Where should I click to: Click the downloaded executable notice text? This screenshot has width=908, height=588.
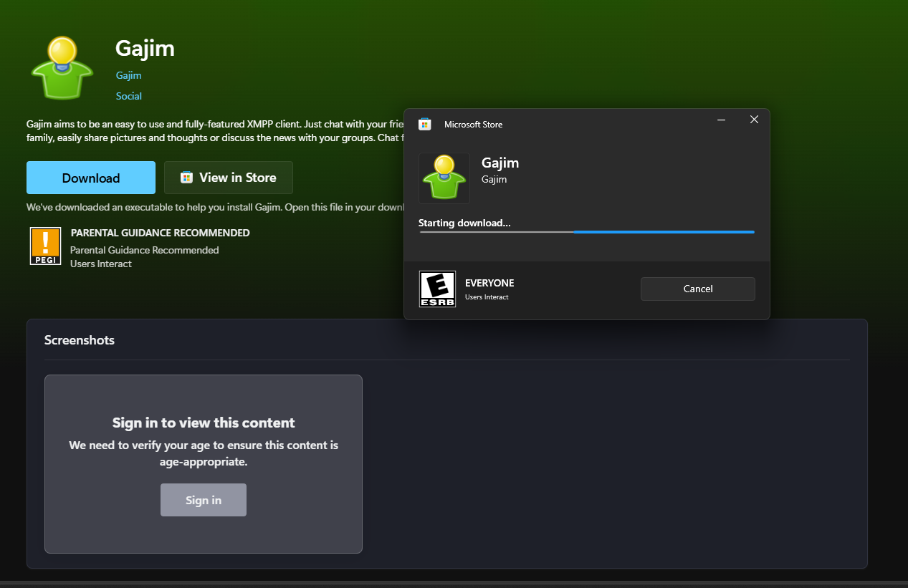tap(216, 208)
